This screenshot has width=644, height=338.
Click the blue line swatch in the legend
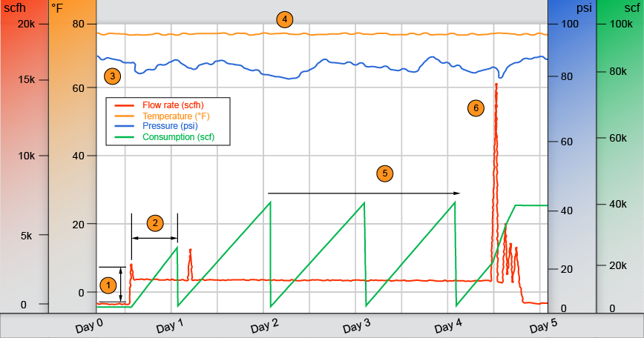click(x=124, y=126)
